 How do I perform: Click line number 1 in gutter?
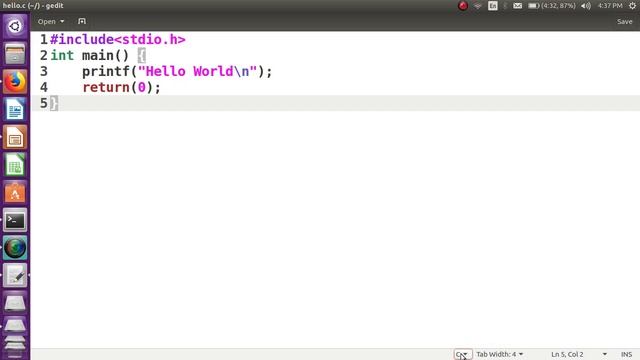point(44,40)
